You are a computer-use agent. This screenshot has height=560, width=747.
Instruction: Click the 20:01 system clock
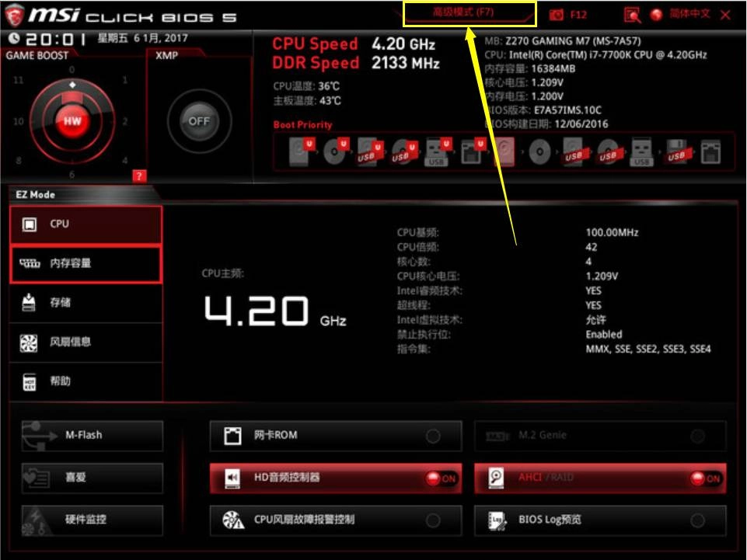[x=56, y=39]
